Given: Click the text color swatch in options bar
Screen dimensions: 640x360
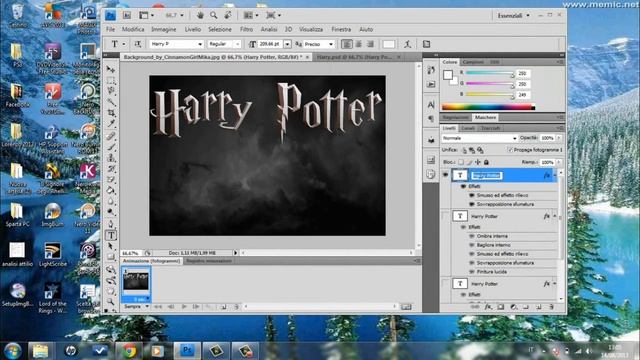Looking at the screenshot, I should 388,44.
